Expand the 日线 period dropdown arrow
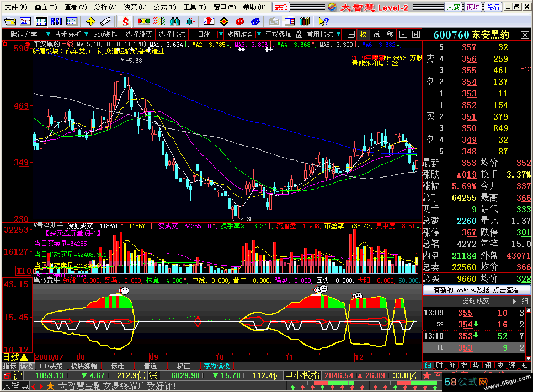The height and width of the screenshot is (392, 533). point(221,34)
